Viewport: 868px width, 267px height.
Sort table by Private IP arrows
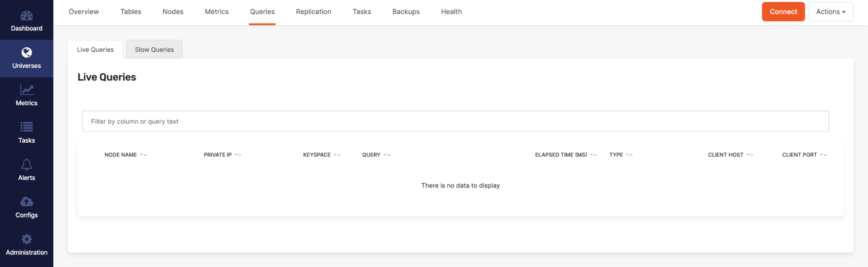point(238,155)
